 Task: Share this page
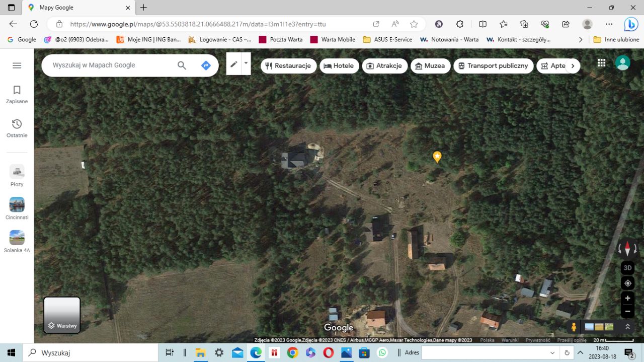point(566,24)
